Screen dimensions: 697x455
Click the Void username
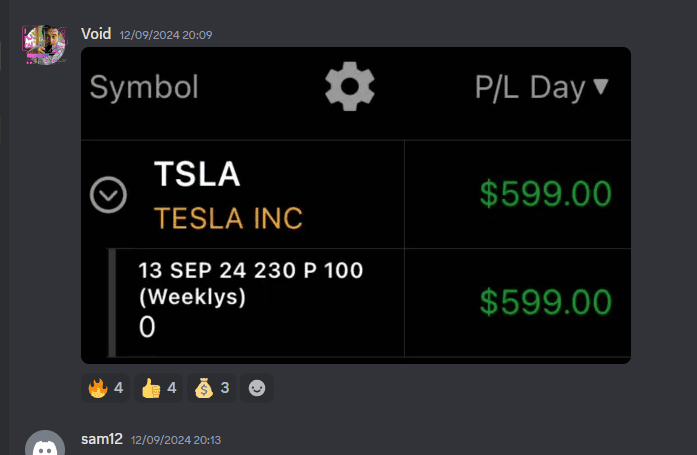(96, 34)
